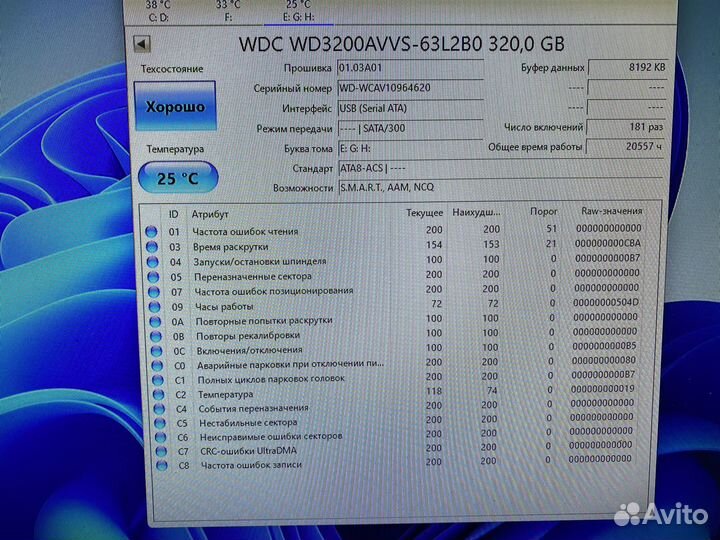Select the Нестабильные сектора row

[395, 421]
